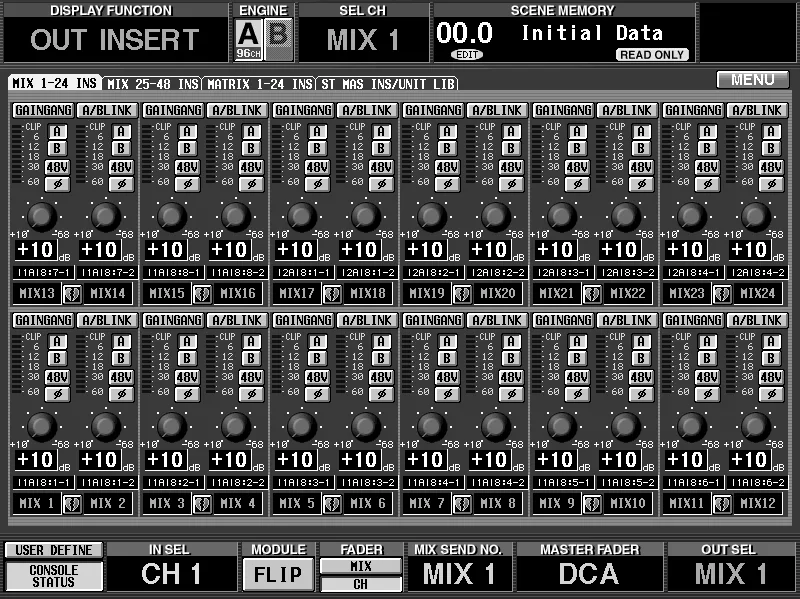The height and width of the screenshot is (599, 800).
Task: Click the heart pair icon between MIX 1 and MIX 2
Action: [72, 504]
